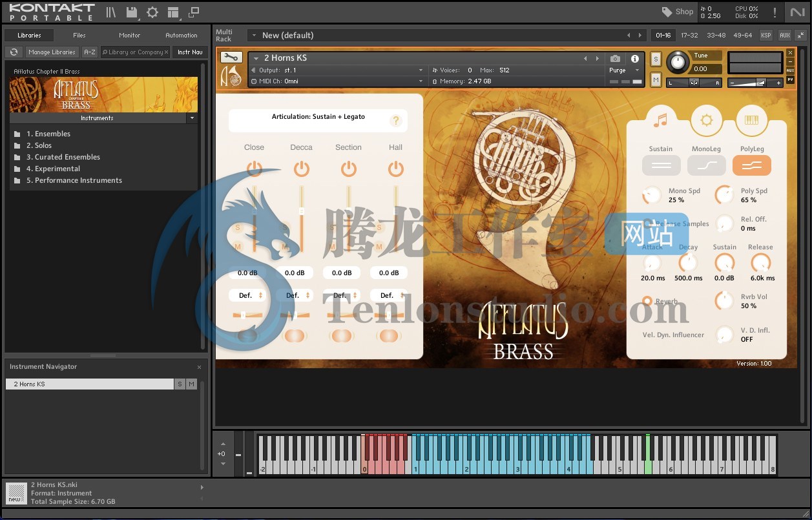The width and height of the screenshot is (812, 520).
Task: Toggle the Reverb switch
Action: point(647,301)
